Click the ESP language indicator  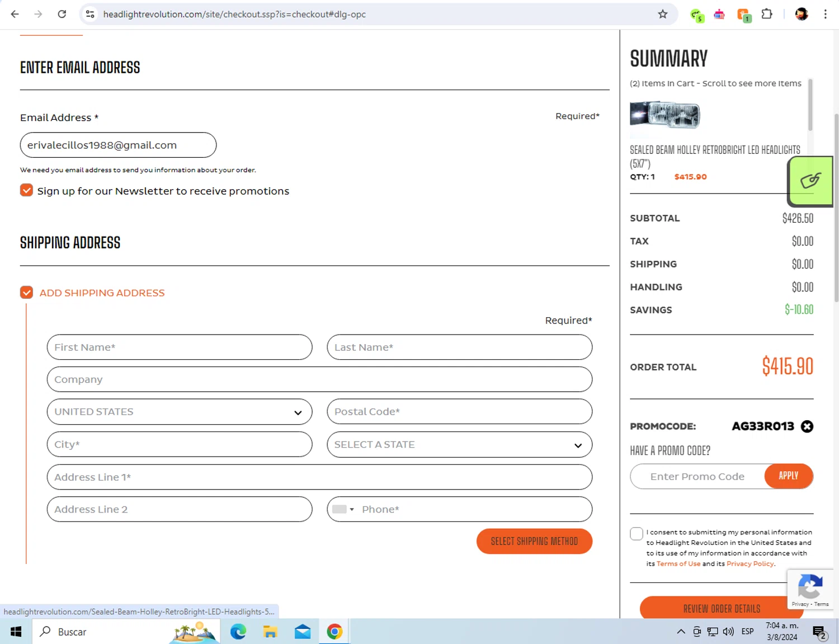(x=747, y=632)
